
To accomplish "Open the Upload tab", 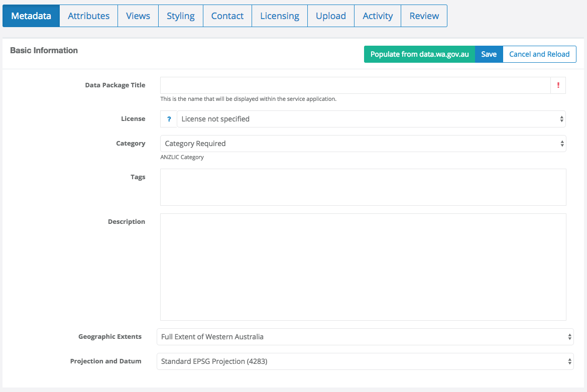I will pyautogui.click(x=330, y=16).
